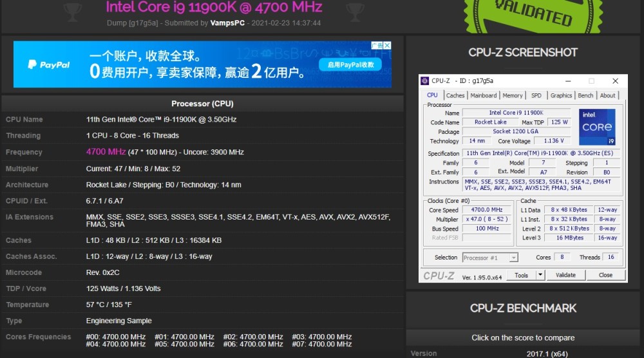Open the Memory tab
This screenshot has width=644, height=358.
(513, 95)
